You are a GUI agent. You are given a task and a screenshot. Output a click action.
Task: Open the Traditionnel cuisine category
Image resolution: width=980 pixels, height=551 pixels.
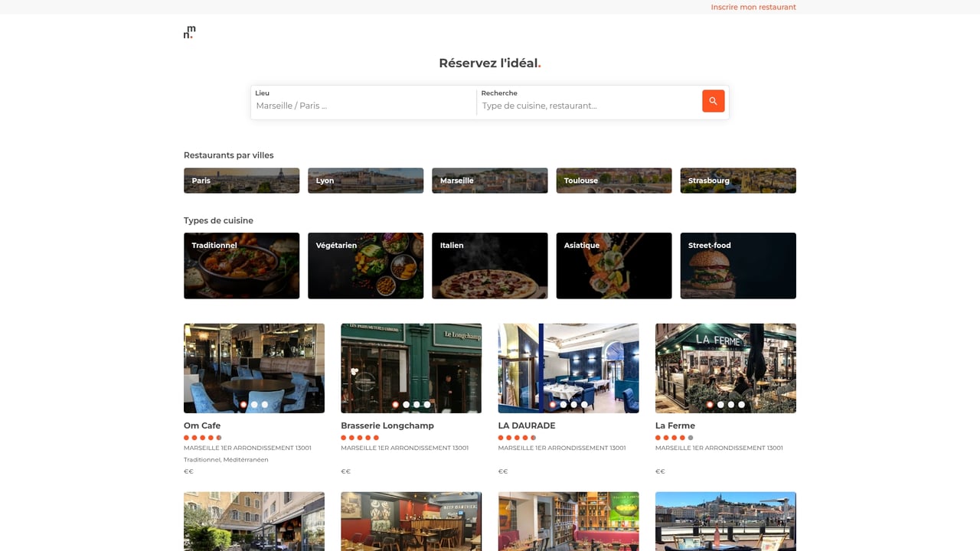(x=241, y=266)
